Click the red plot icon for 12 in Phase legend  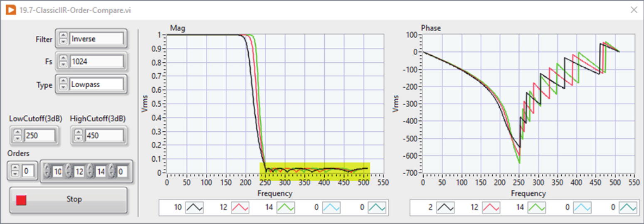[x=491, y=207]
